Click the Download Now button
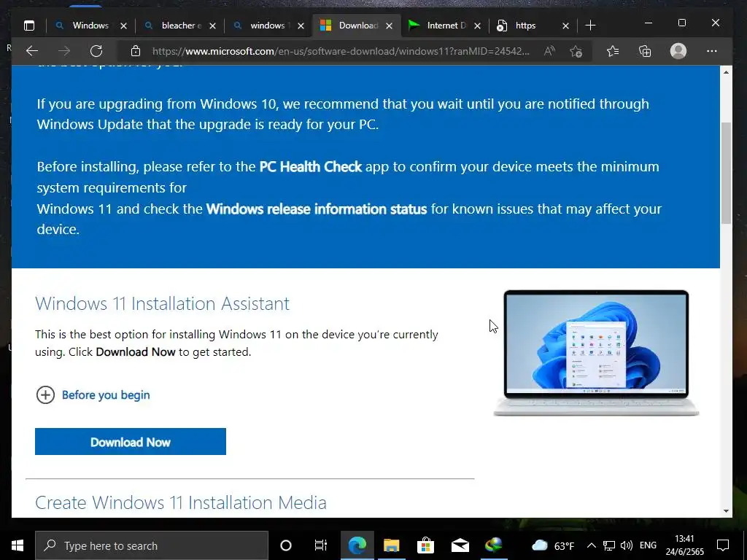This screenshot has width=747, height=560. [x=131, y=441]
